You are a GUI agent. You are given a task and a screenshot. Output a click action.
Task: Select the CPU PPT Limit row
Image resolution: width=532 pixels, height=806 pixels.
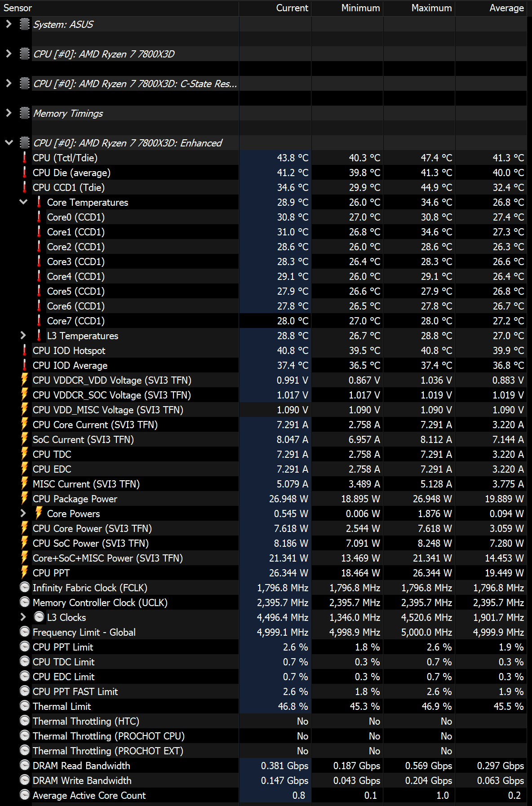tap(263, 647)
